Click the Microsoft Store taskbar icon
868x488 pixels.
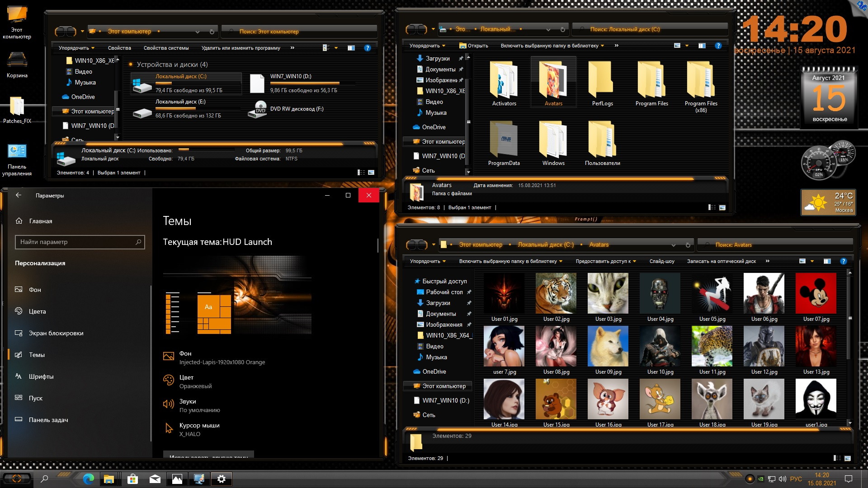(132, 479)
